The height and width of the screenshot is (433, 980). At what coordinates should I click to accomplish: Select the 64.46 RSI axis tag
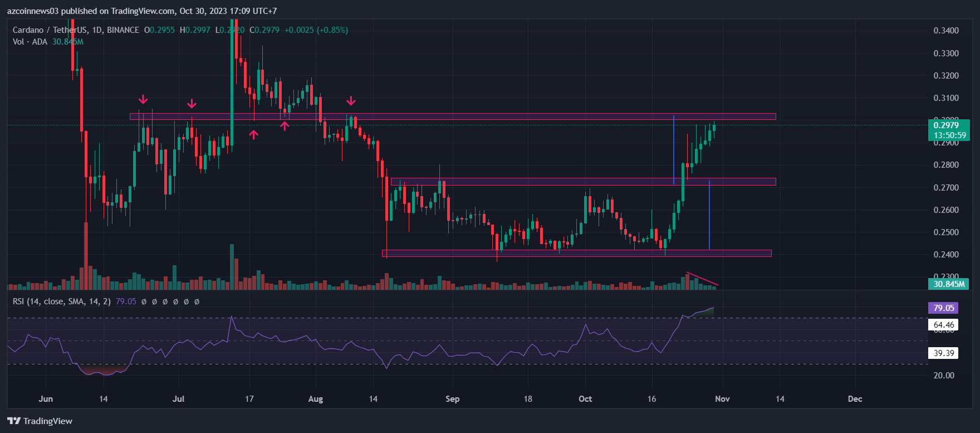pyautogui.click(x=944, y=325)
